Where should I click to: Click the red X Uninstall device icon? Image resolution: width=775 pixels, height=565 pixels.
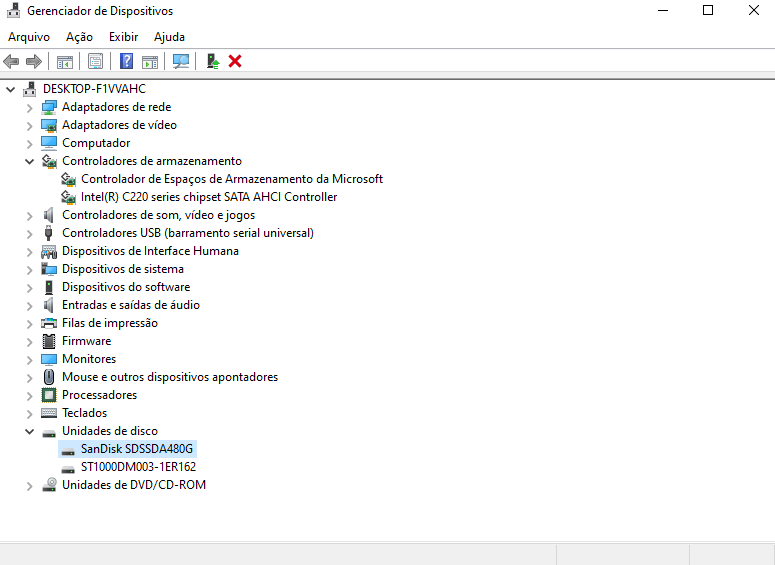pyautogui.click(x=235, y=61)
